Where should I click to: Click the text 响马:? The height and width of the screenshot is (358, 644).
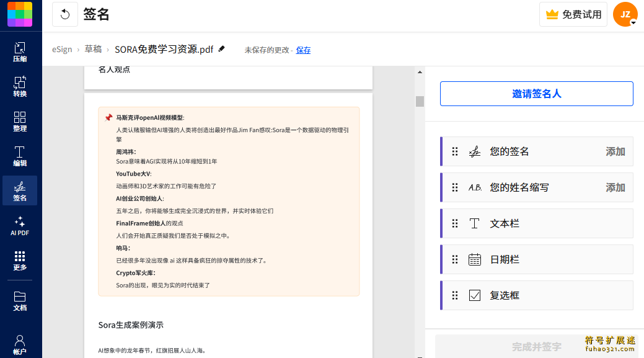pos(123,248)
